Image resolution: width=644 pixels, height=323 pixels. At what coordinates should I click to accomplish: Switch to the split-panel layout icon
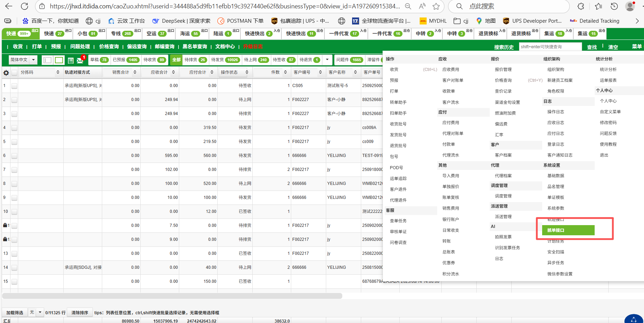[47, 60]
